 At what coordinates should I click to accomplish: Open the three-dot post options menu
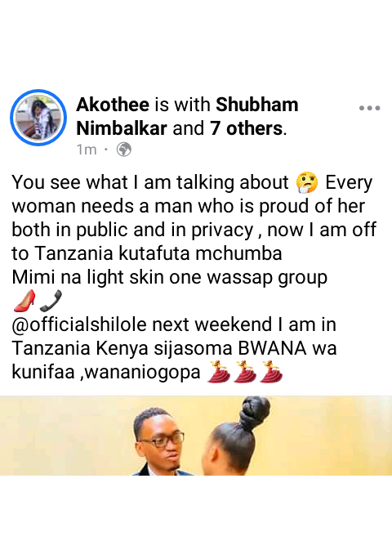(x=370, y=108)
